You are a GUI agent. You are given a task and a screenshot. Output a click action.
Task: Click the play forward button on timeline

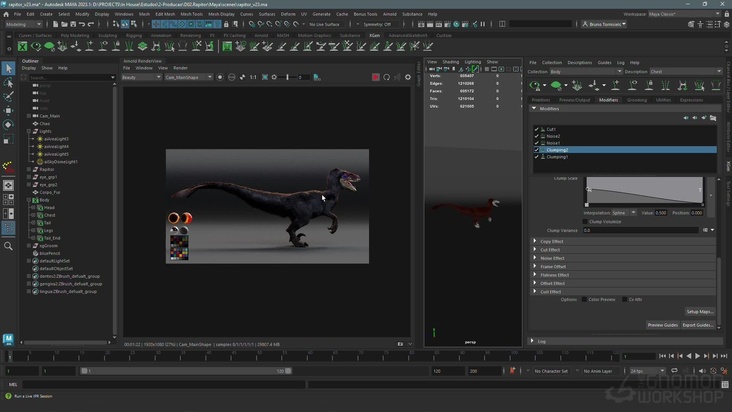coord(696,356)
